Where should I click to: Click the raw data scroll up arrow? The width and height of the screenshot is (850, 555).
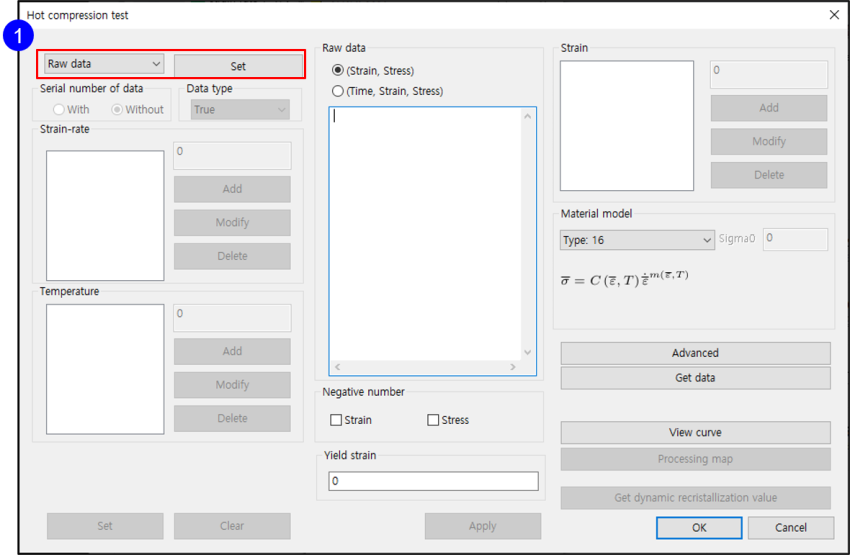pyautogui.click(x=527, y=116)
